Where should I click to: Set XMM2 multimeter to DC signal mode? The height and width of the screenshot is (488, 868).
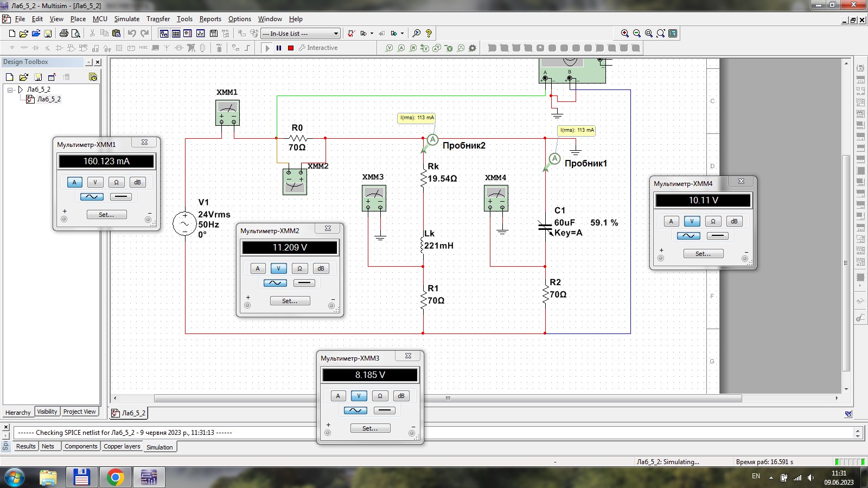point(304,283)
